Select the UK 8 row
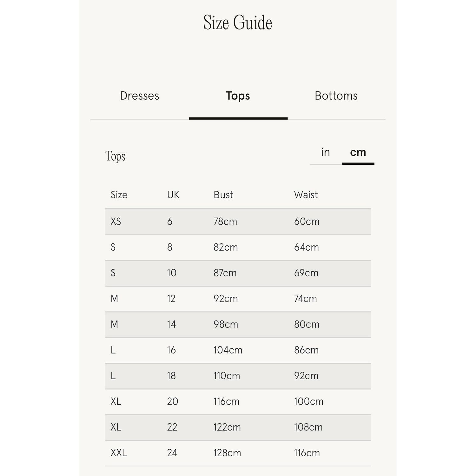476x476 pixels. [238, 247]
